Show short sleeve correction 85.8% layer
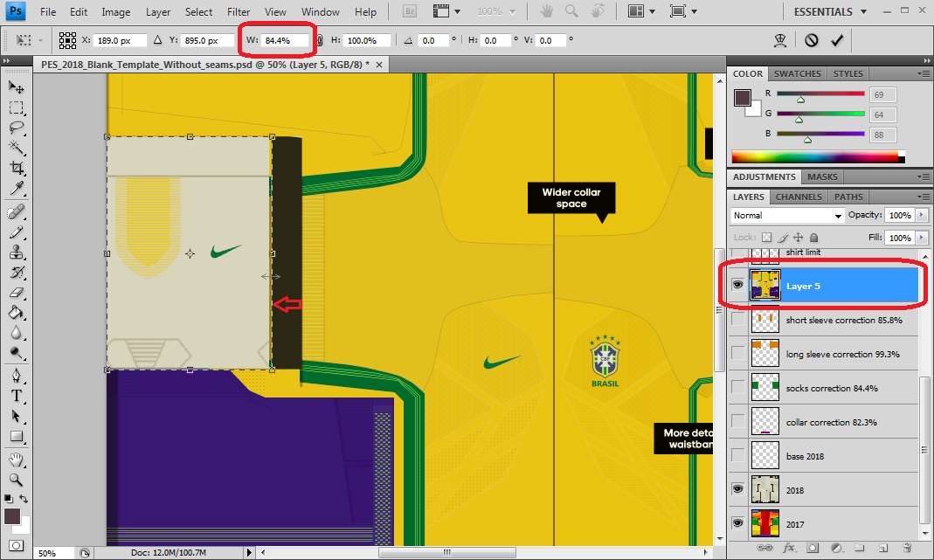 tap(737, 320)
